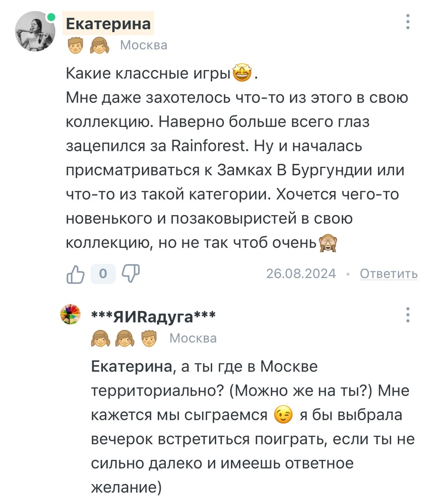This screenshot has width=433, height=504.
Task: Click the like counter showing 0
Action: [103, 274]
